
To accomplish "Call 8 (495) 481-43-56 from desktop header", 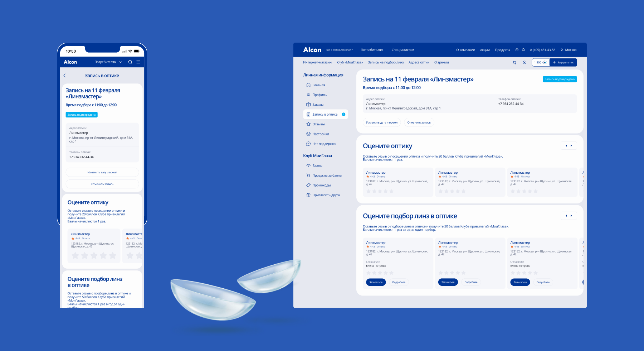I will (x=543, y=50).
